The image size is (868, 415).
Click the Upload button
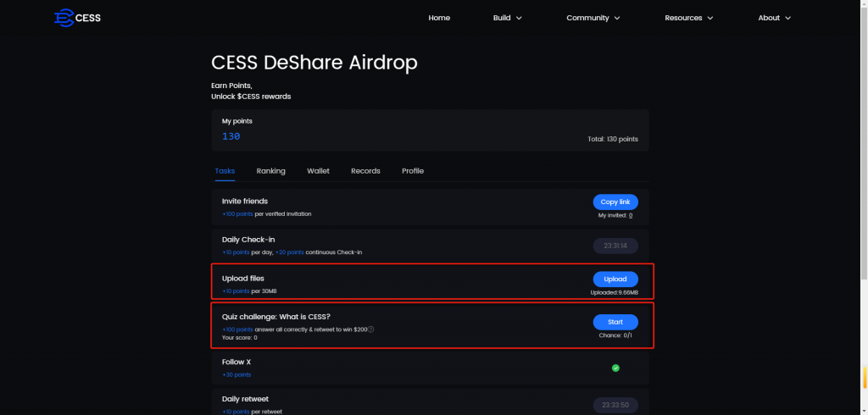pyautogui.click(x=615, y=279)
